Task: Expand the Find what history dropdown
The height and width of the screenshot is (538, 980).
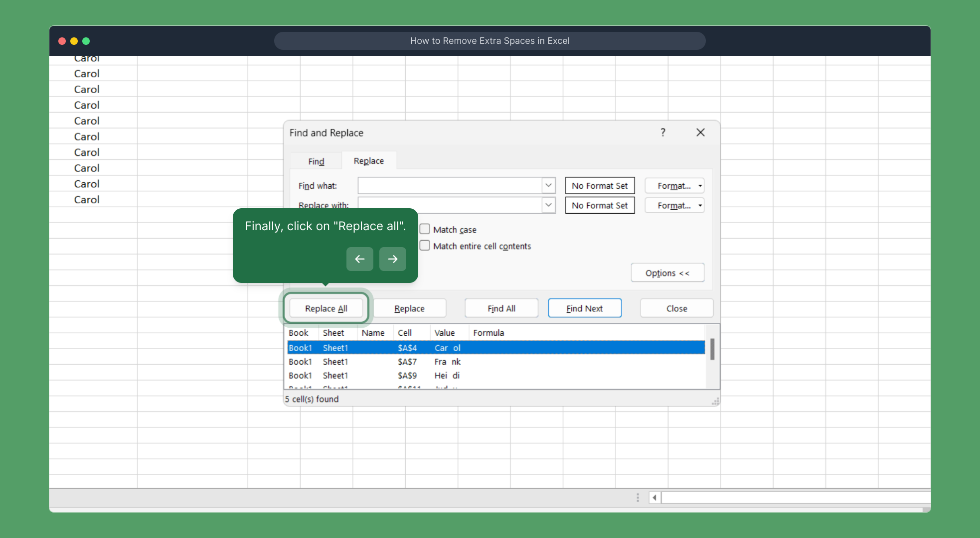Action: 548,185
